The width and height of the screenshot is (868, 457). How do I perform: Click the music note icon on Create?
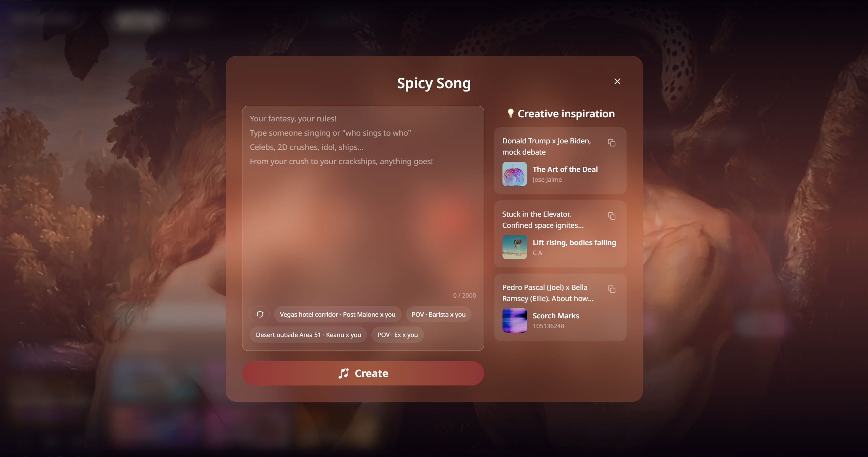point(344,373)
